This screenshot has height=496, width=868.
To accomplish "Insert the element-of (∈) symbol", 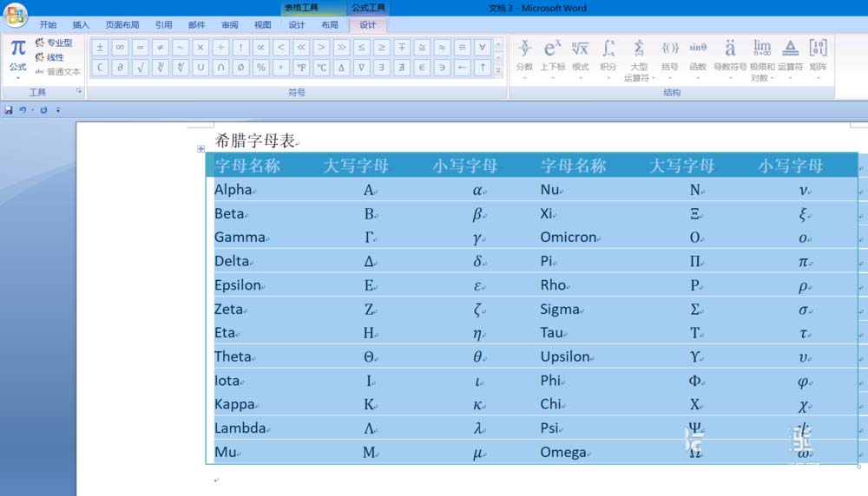I will [x=422, y=68].
